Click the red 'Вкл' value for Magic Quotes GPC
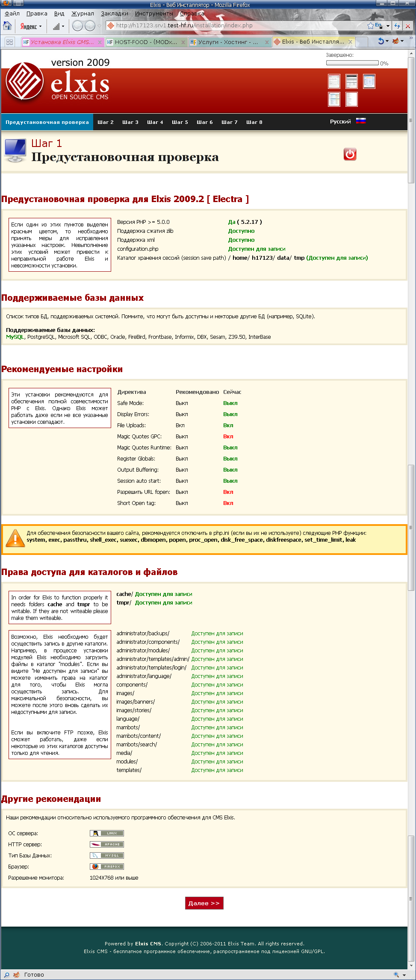 click(x=228, y=436)
